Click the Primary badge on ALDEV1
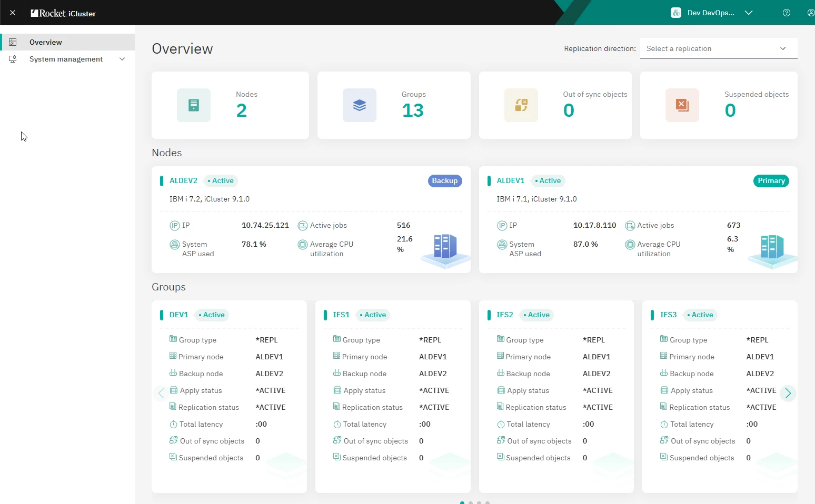815x504 pixels. (771, 180)
